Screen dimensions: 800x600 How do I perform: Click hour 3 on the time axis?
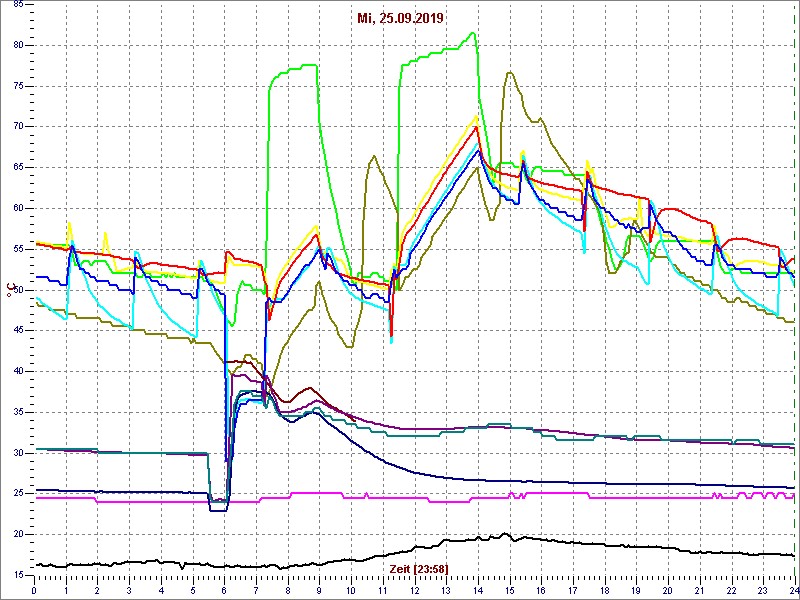(x=129, y=591)
